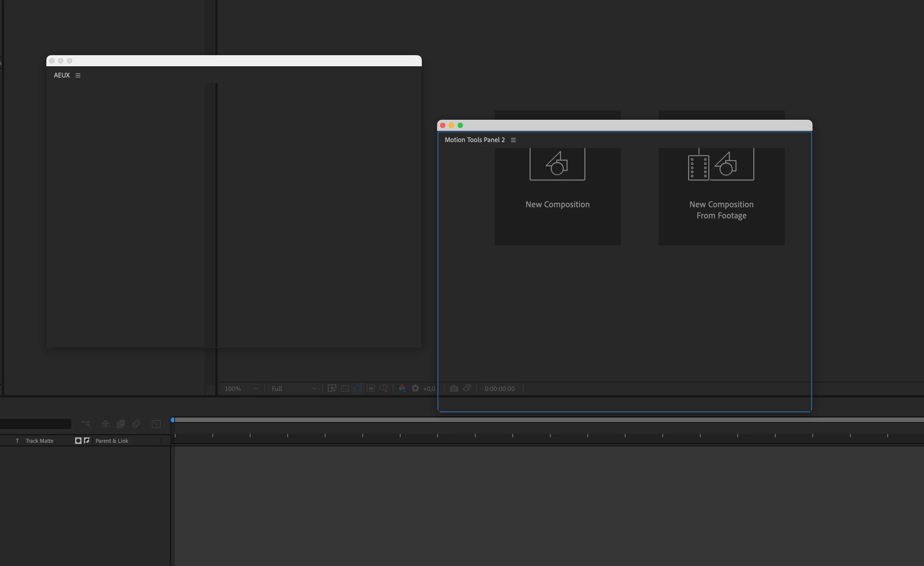Screen dimensions: 924x566
Task: Toggle mask and shape path visibility
Action: coord(358,388)
